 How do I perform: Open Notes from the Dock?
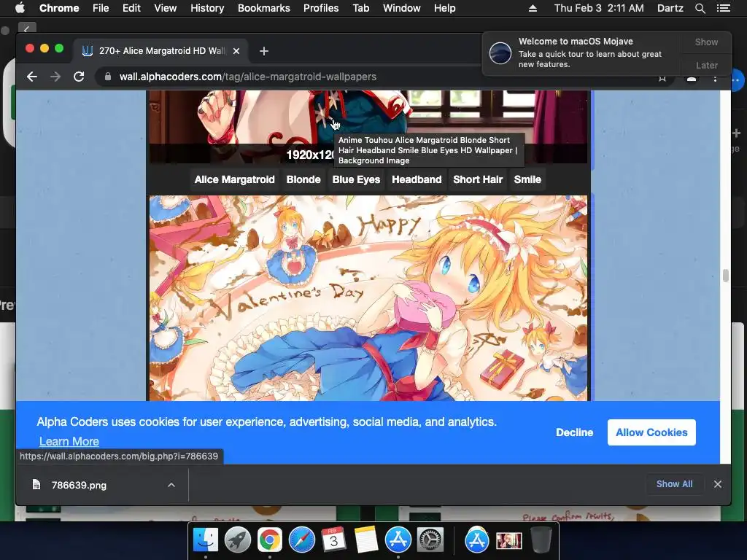click(x=366, y=540)
